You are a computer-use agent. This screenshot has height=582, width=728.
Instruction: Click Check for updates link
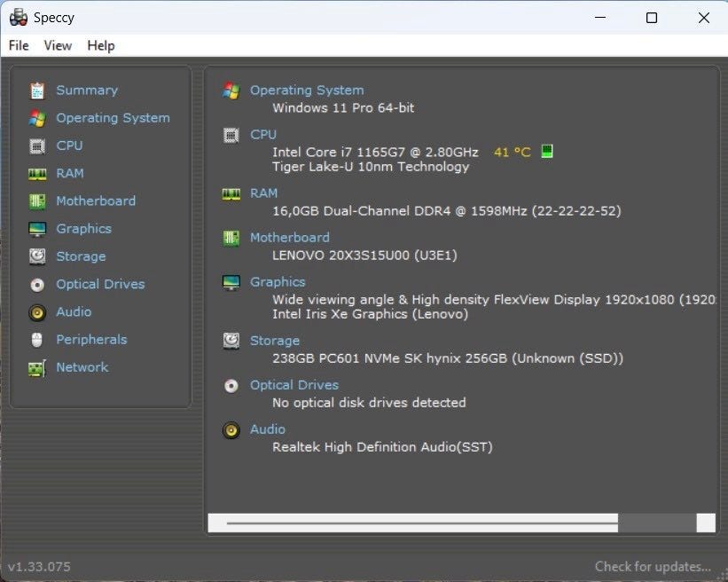pos(653,566)
